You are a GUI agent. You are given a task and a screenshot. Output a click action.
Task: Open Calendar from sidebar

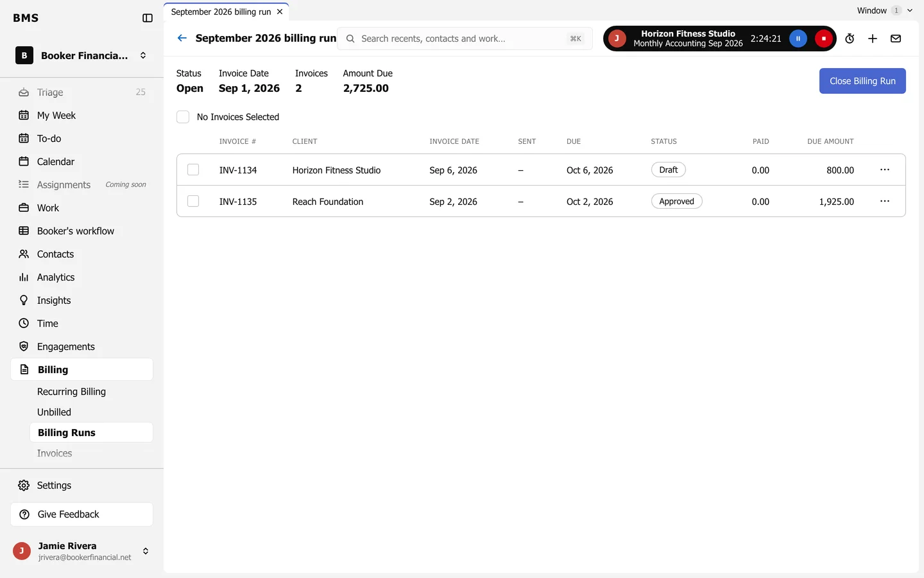[82, 162]
